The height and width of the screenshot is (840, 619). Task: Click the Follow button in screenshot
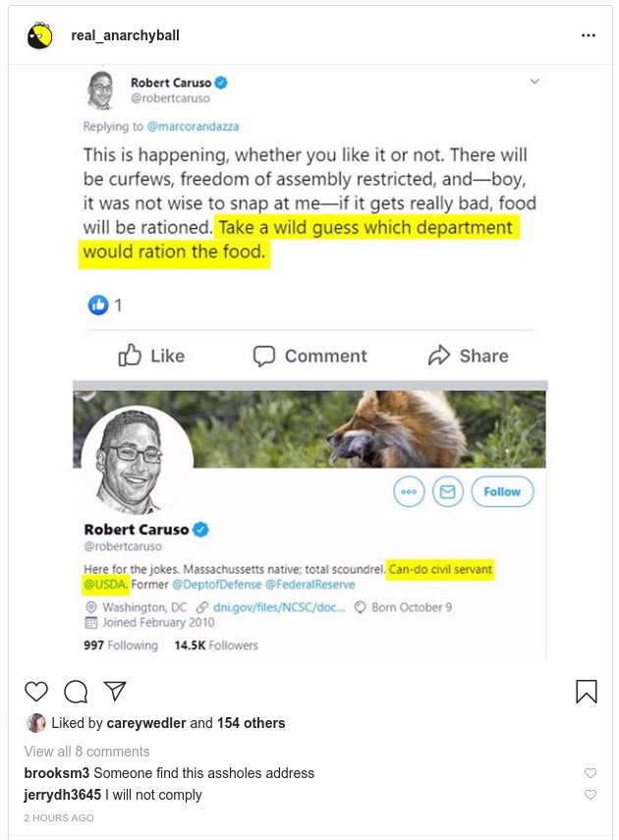pos(502,491)
